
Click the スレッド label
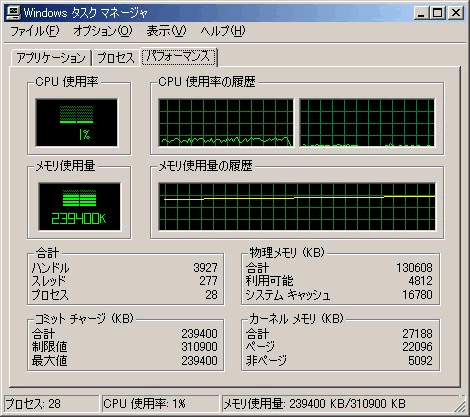[49, 281]
